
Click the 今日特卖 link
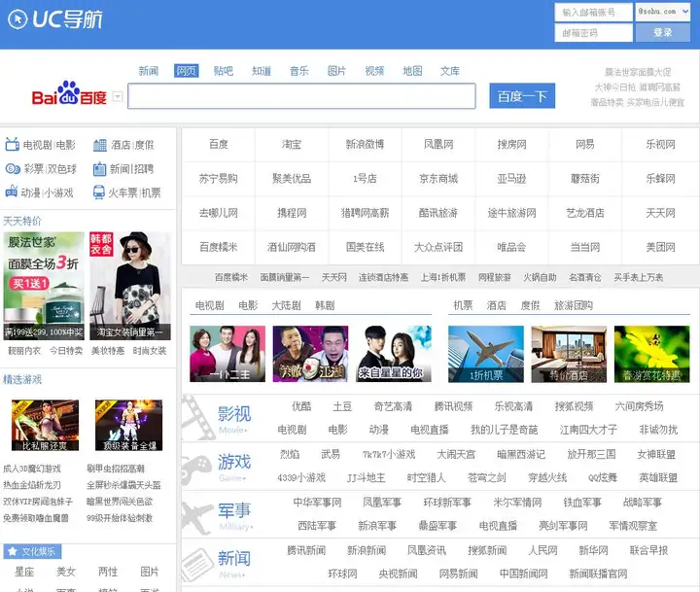pyautogui.click(x=66, y=351)
